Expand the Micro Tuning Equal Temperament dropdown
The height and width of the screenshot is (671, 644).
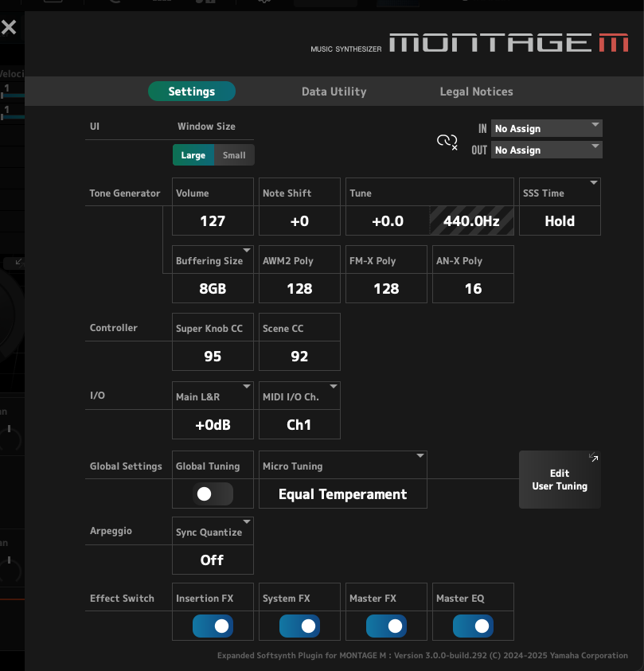click(342, 493)
